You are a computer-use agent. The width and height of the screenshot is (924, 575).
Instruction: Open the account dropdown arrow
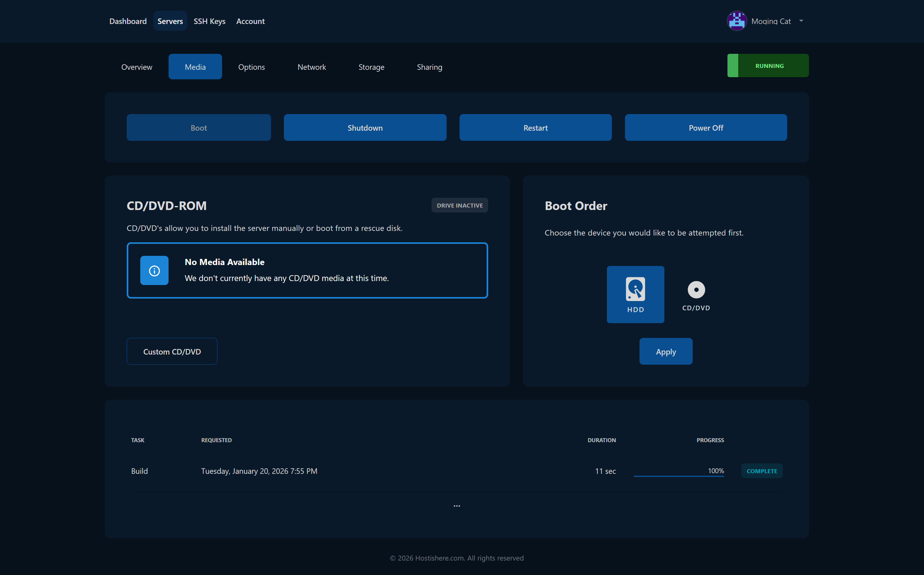(x=802, y=21)
